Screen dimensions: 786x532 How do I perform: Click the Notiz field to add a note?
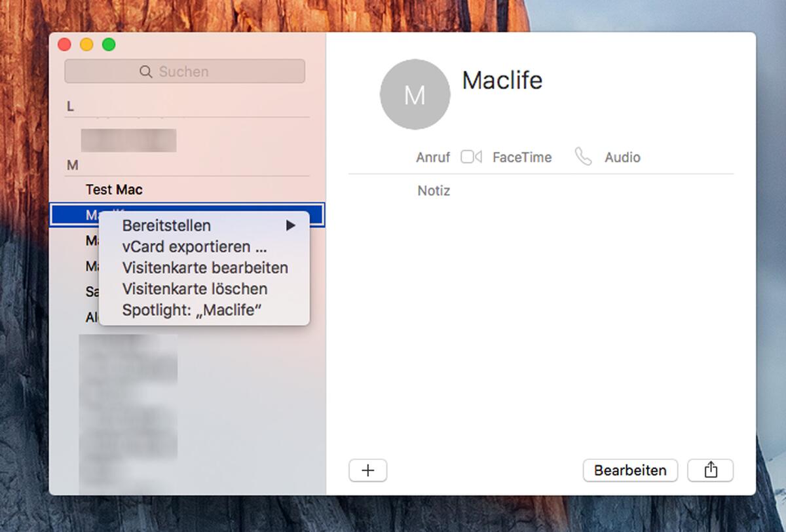(x=434, y=191)
